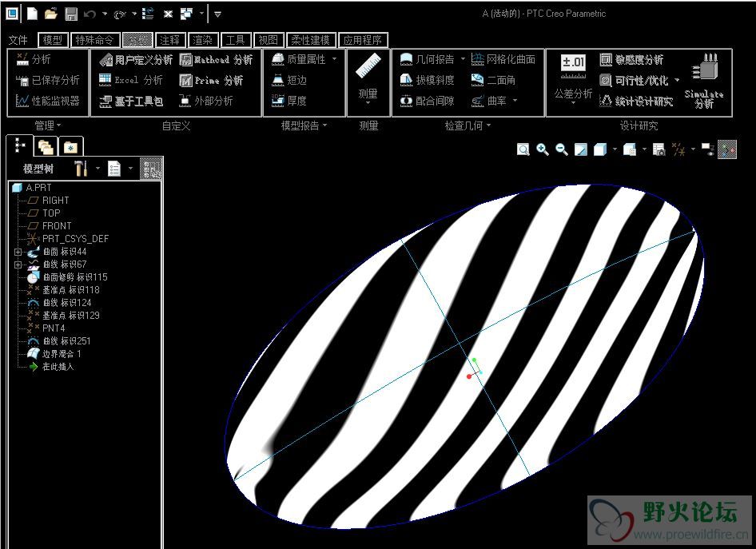Viewport: 756px width, 549px height.
Task: Customize the quick access toolbar dropdown
Action: tap(218, 14)
